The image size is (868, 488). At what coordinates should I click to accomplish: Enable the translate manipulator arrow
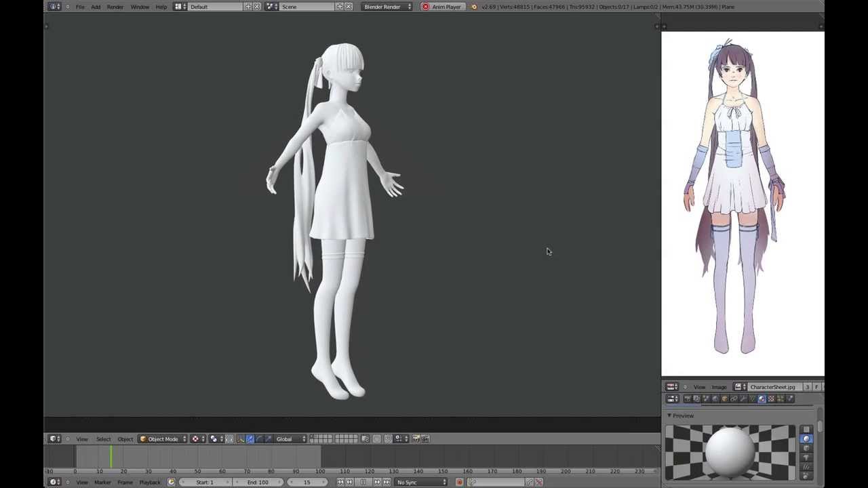click(250, 439)
